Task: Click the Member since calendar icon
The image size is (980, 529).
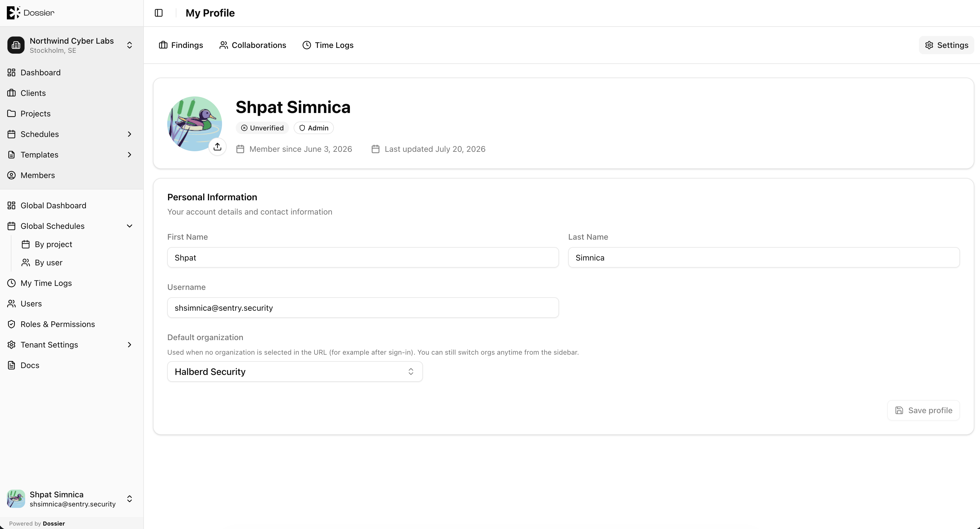Action: tap(240, 149)
